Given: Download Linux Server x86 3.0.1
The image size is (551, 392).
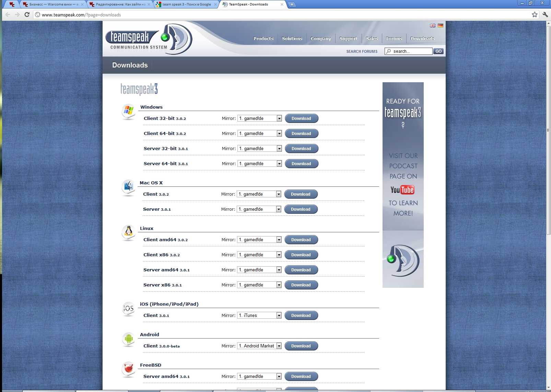Looking at the screenshot, I should pos(301,285).
